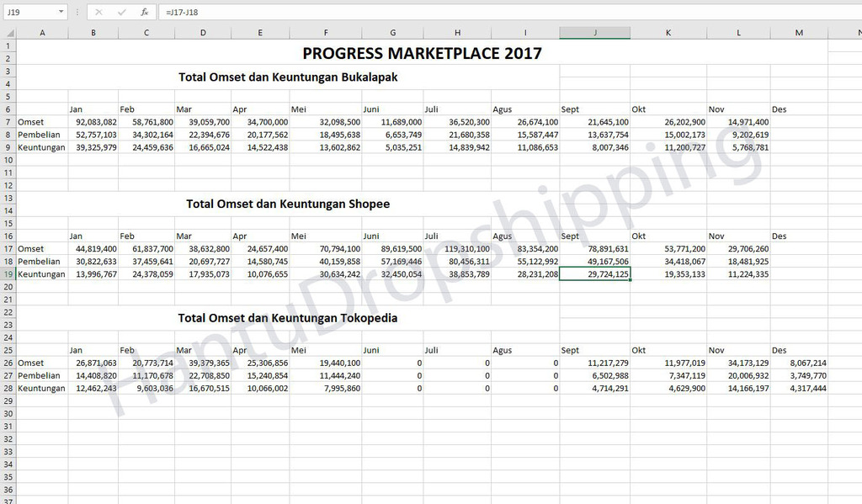Click cell showing 7,995,860

(326, 388)
